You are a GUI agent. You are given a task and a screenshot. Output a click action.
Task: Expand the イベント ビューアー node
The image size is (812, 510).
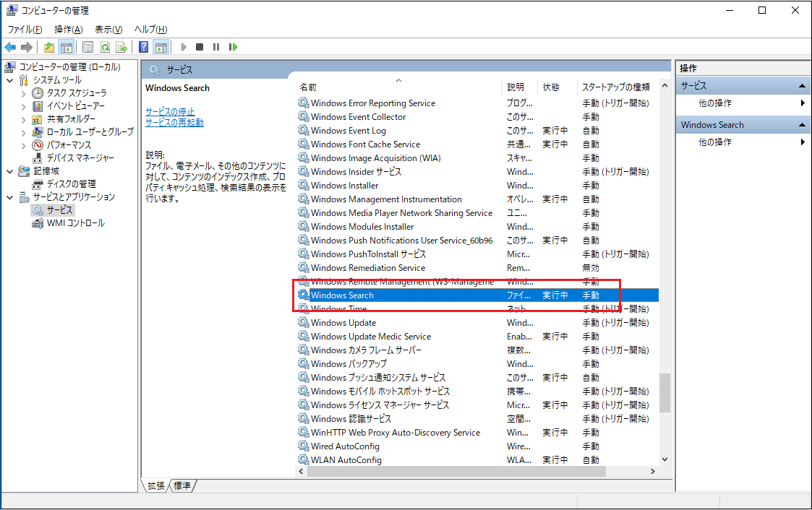[x=23, y=107]
